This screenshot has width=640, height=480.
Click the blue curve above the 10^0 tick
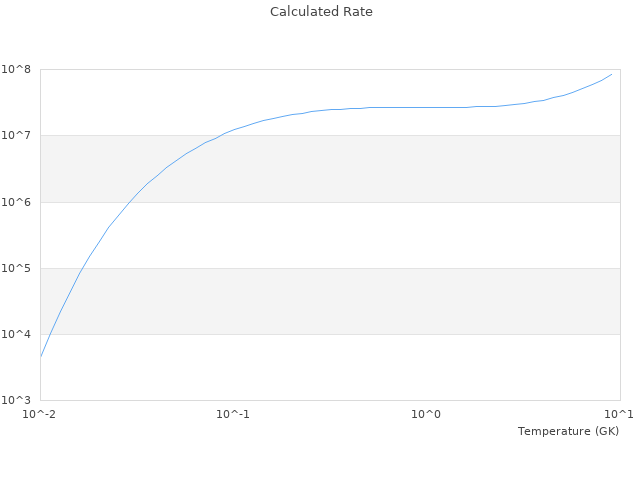coord(426,107)
